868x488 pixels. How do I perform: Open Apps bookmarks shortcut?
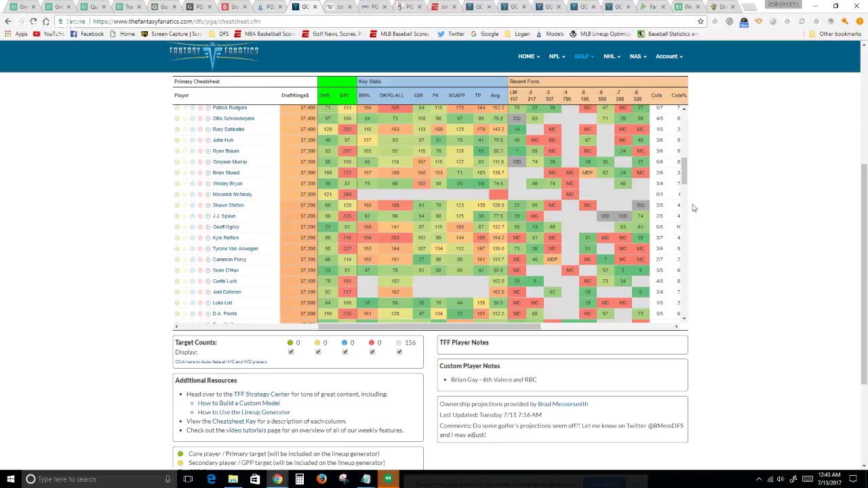pyautogui.click(x=16, y=34)
